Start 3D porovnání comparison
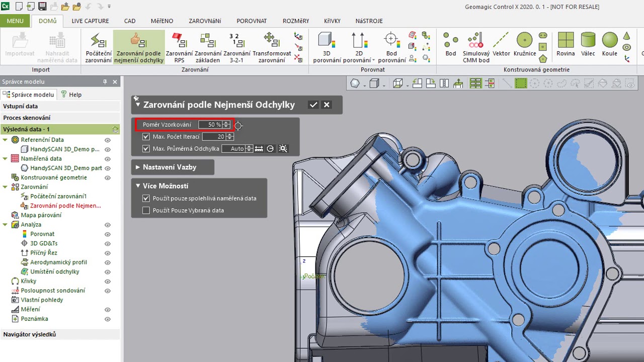Viewport: 644px width, 362px height. [326, 48]
